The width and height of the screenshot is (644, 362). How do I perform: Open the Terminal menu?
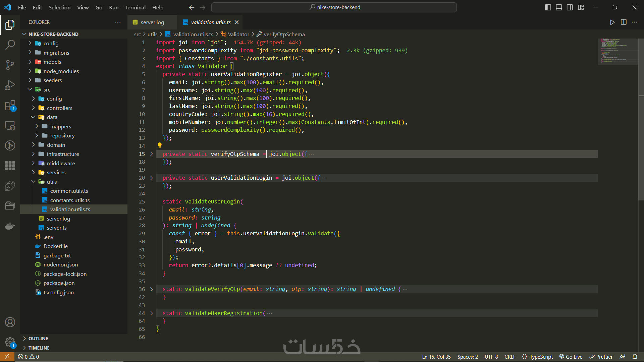coord(135,7)
